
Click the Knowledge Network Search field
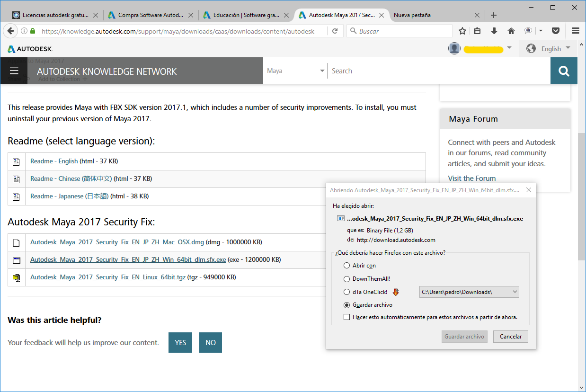coord(439,71)
